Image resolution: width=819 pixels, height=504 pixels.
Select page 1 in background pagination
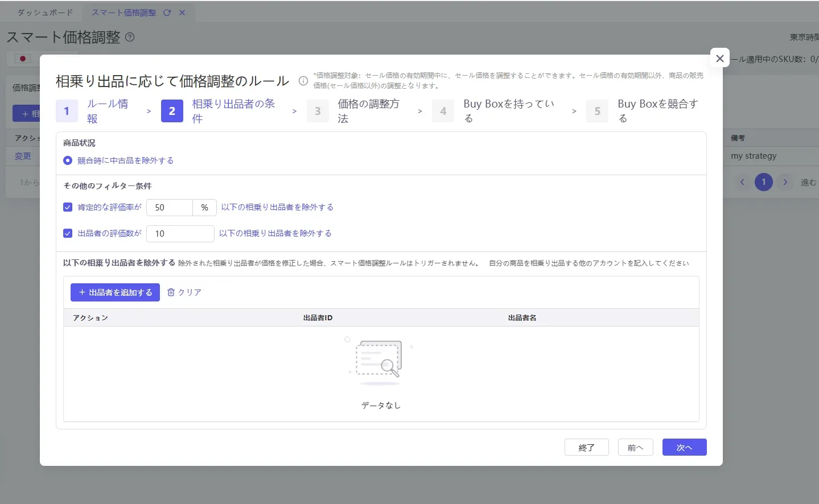(x=764, y=182)
